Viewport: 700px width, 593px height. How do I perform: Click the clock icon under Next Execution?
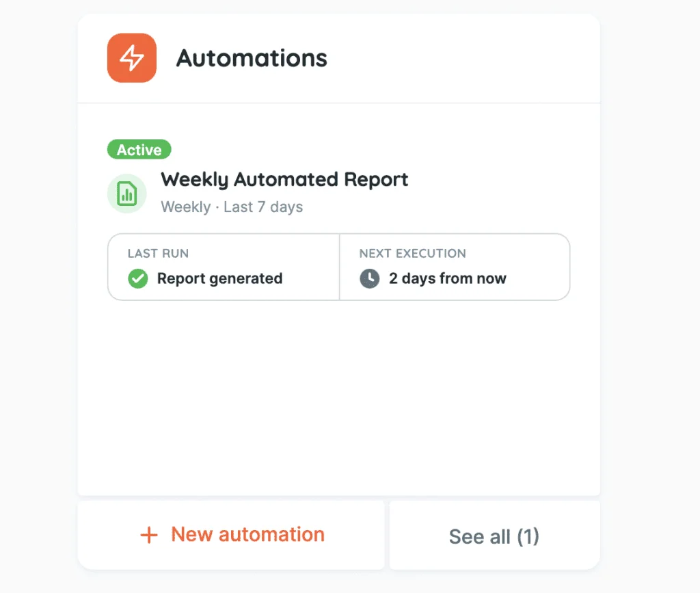pyautogui.click(x=370, y=278)
